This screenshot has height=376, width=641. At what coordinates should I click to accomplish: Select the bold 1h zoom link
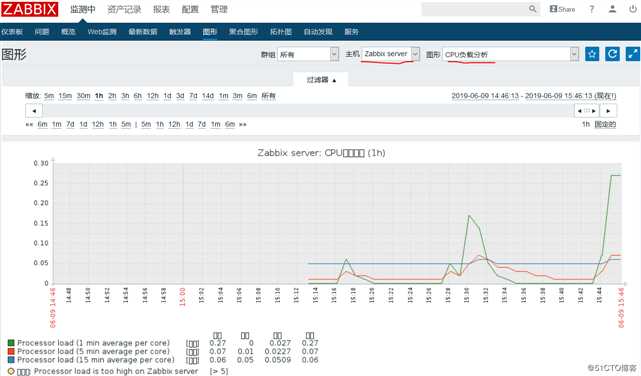[99, 96]
